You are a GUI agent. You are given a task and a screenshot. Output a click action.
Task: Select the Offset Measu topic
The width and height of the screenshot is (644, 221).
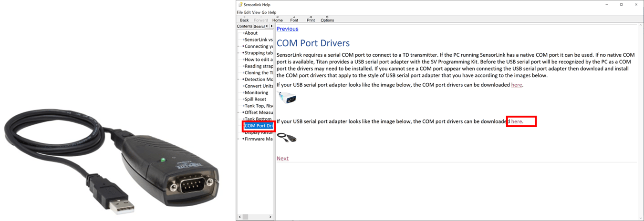(x=259, y=112)
